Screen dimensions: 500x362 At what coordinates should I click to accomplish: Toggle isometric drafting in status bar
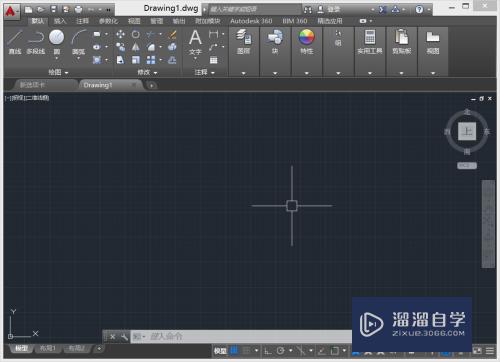[300, 350]
